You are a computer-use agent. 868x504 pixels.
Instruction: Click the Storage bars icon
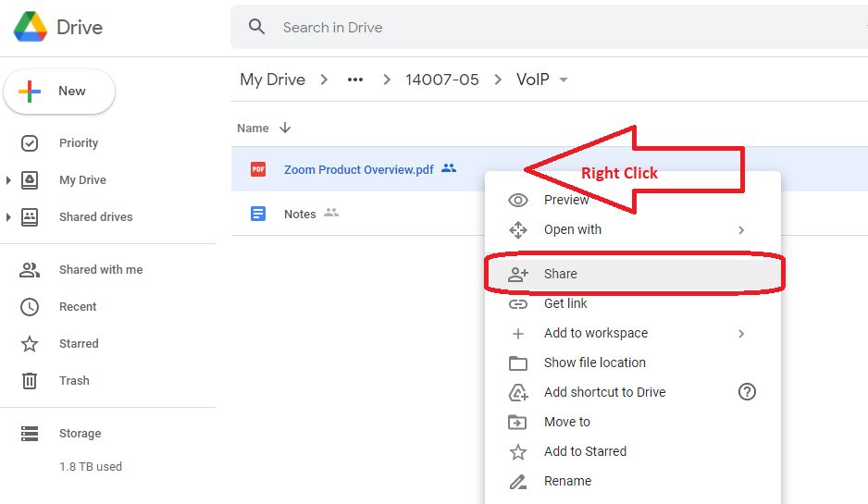pos(30,434)
